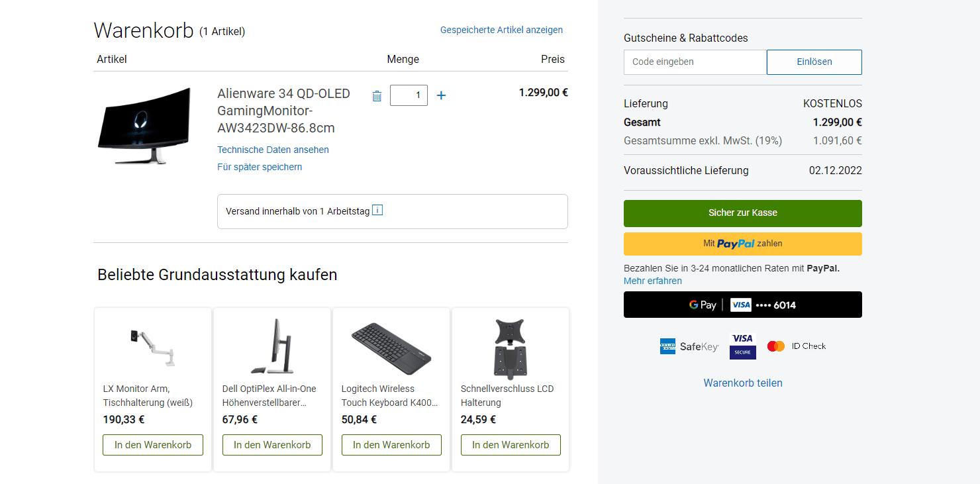Click the Alienware monitor product image
Viewport: 980px width, 484px height.
click(145, 126)
